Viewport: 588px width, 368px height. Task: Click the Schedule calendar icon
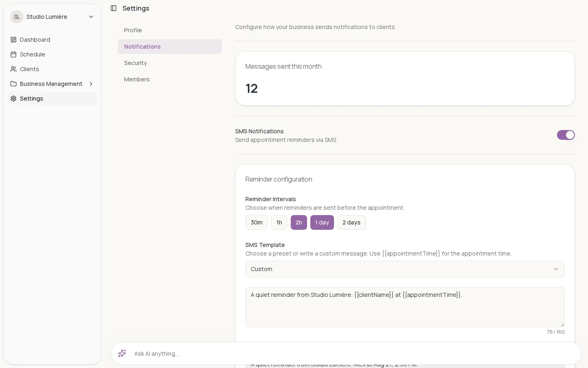pos(13,54)
